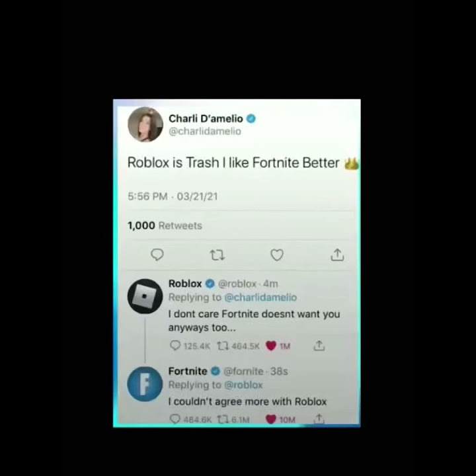The image size is (476, 476).
Task: Share the main tweet via share icon
Action: coord(337,255)
